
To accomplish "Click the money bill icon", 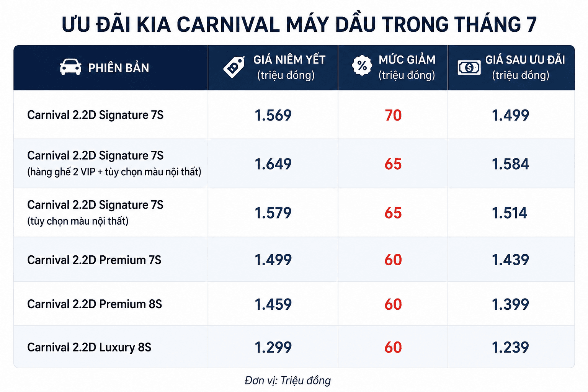I will (469, 68).
